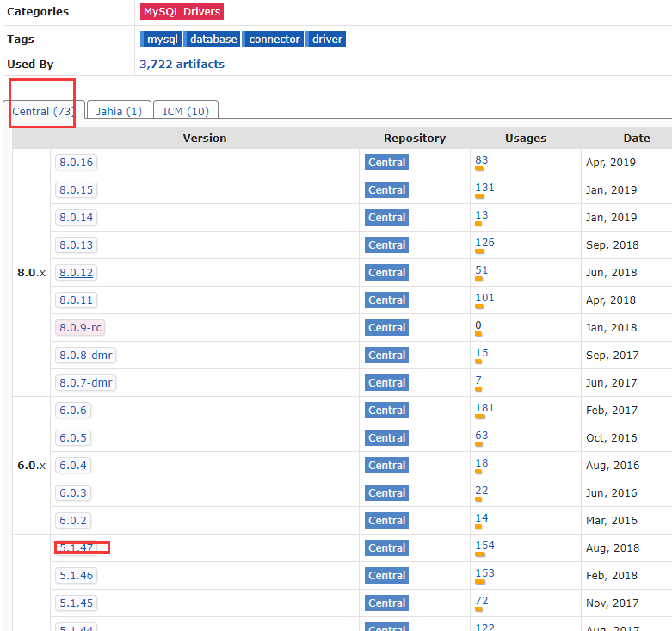
Task: View the 153 usages of 5.1.46
Action: click(x=484, y=572)
